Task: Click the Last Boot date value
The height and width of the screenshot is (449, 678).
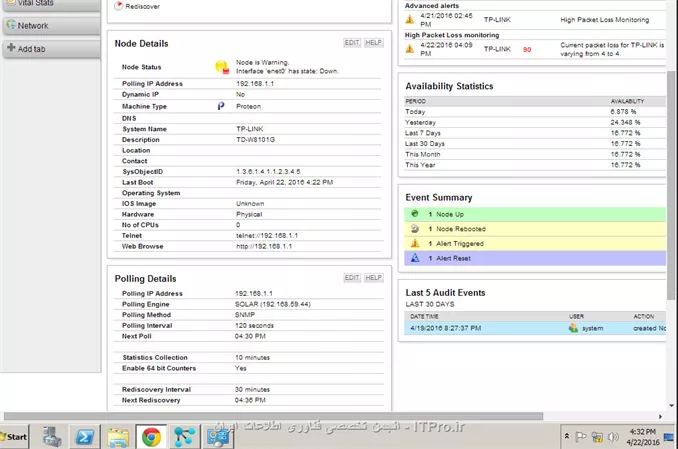Action: click(284, 182)
